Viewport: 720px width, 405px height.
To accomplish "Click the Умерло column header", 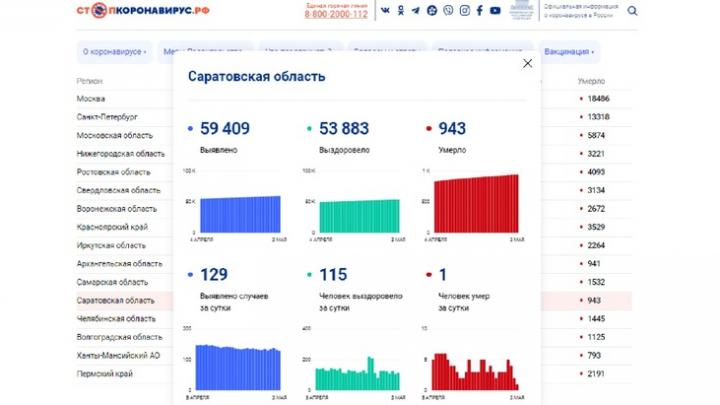I will point(591,81).
